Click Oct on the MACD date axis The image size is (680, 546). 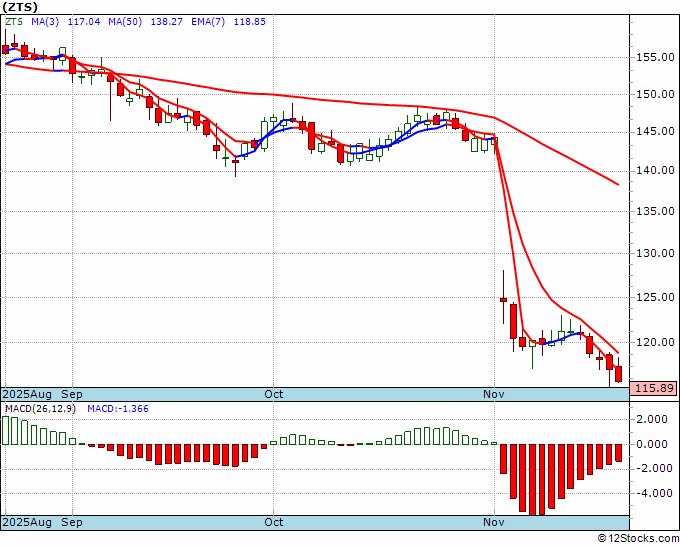[274, 522]
